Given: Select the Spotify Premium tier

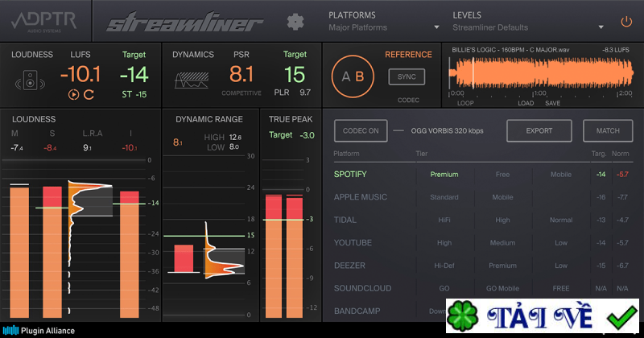Looking at the screenshot, I should 444,174.
